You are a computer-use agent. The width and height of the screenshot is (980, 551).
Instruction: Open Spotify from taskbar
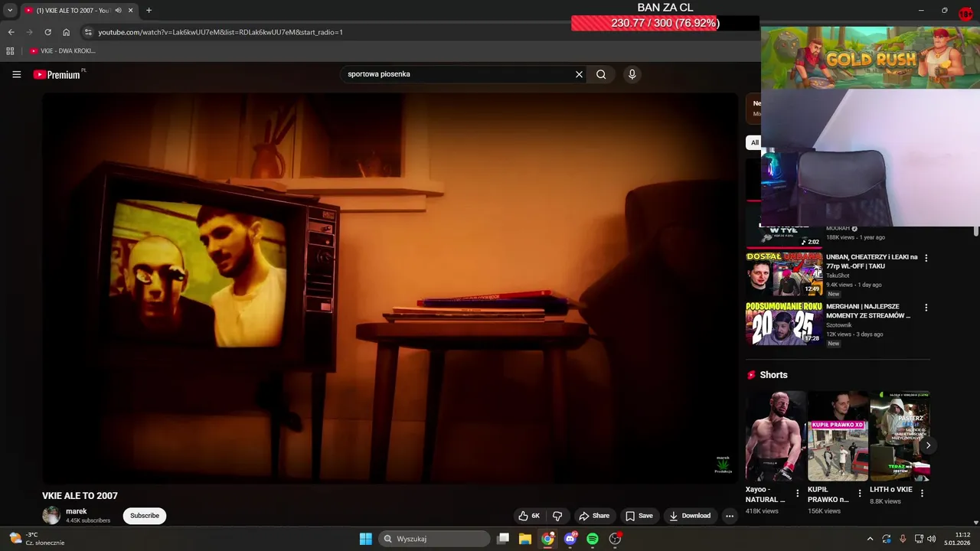click(x=593, y=539)
